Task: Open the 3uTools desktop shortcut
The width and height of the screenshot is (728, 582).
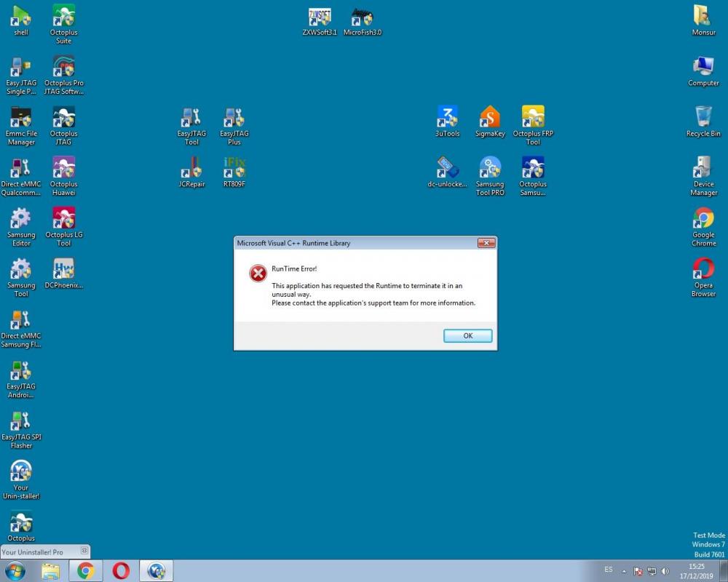Action: pyautogui.click(x=447, y=119)
